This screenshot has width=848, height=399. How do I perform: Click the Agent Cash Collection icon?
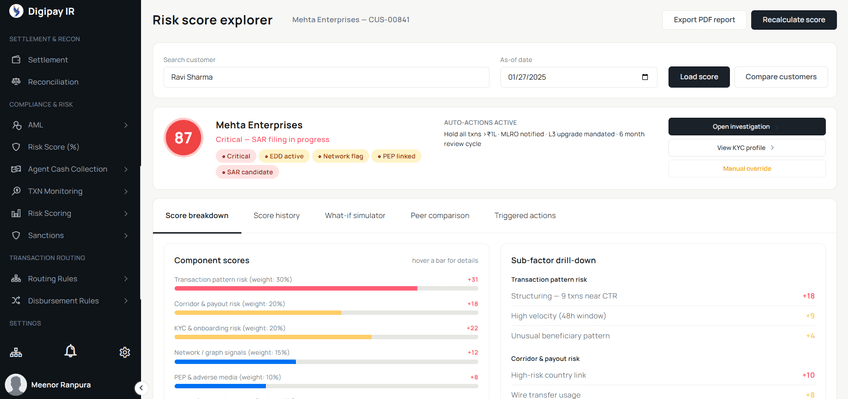pyautogui.click(x=16, y=169)
